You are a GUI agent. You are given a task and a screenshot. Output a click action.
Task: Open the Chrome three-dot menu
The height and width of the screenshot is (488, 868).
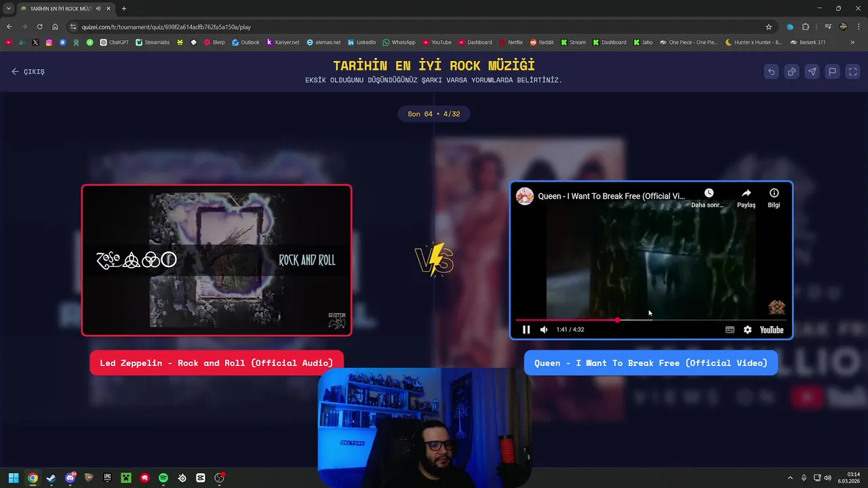click(858, 27)
